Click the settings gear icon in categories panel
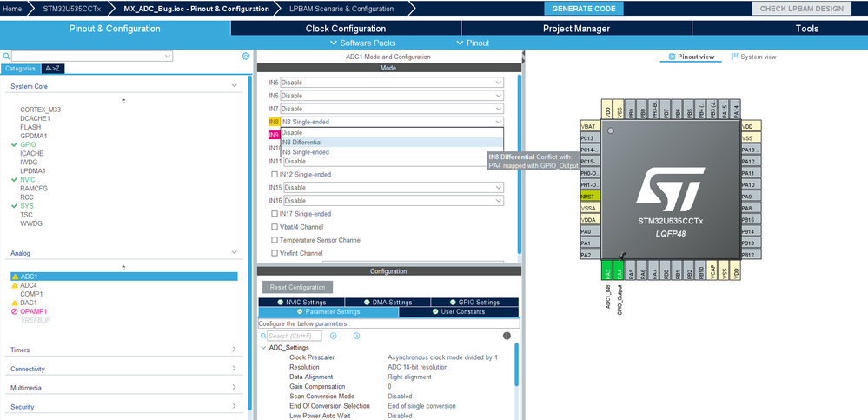 click(x=246, y=56)
